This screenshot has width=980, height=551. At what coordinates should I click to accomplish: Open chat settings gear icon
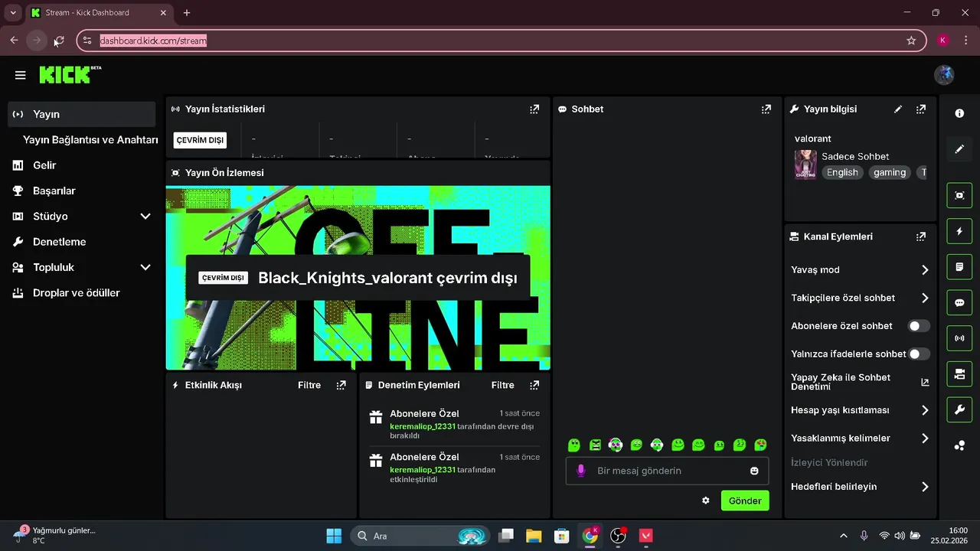point(706,500)
